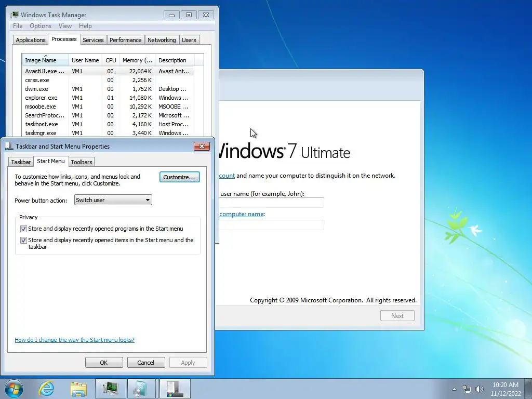The height and width of the screenshot is (399, 532).
Task: Open the Options menu in Task Manager
Action: 41,26
